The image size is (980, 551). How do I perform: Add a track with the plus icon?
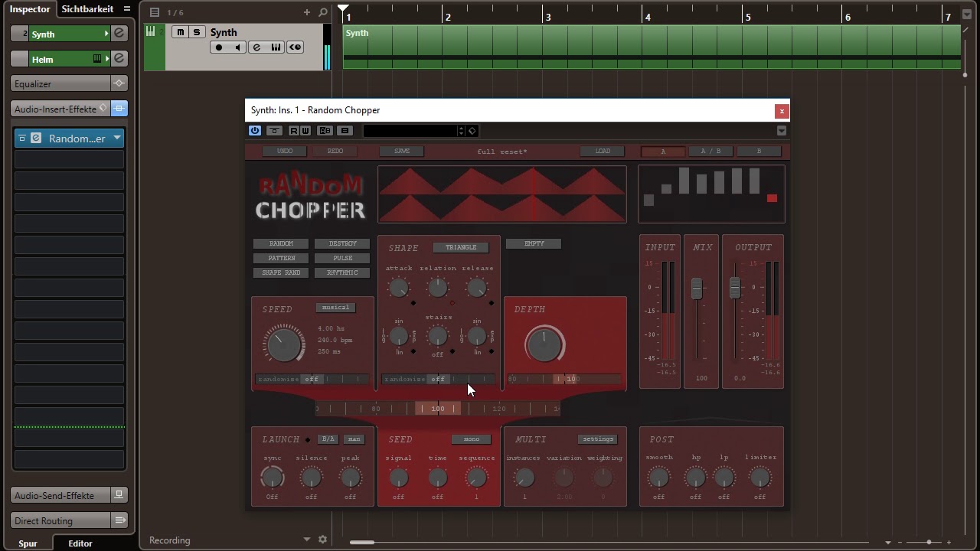tap(307, 12)
